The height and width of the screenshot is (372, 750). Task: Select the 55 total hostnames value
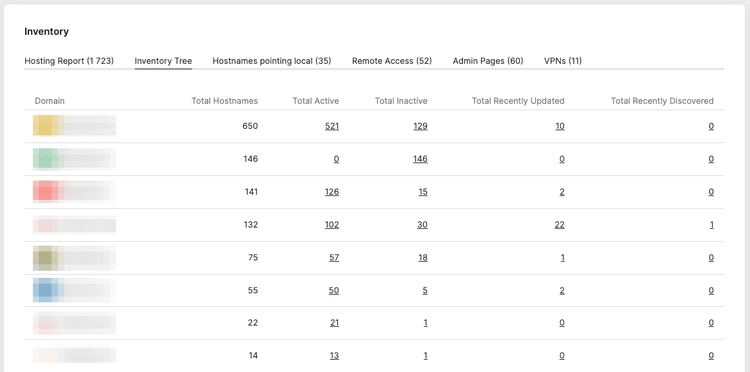[x=253, y=291]
